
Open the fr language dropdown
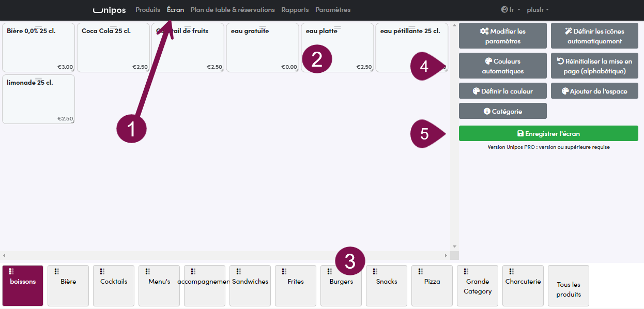click(x=511, y=10)
